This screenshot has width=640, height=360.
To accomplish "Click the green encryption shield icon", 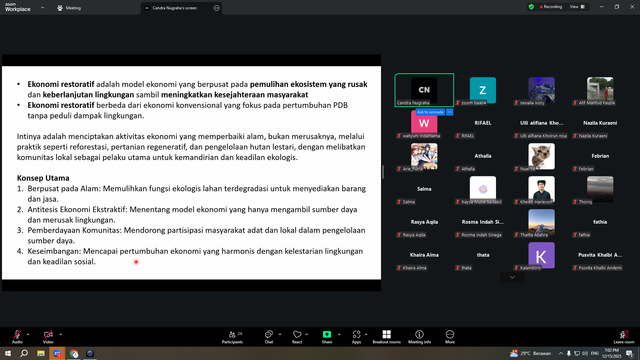I will (x=531, y=7).
